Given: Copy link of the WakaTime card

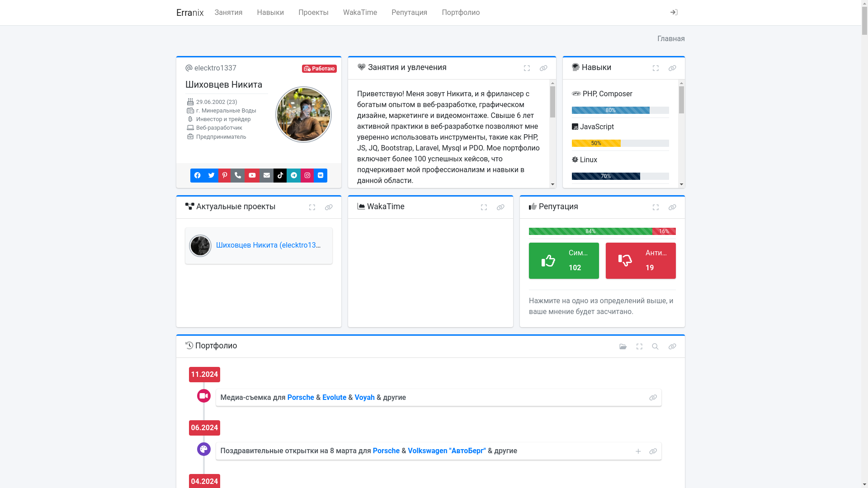Looking at the screenshot, I should pos(500,207).
